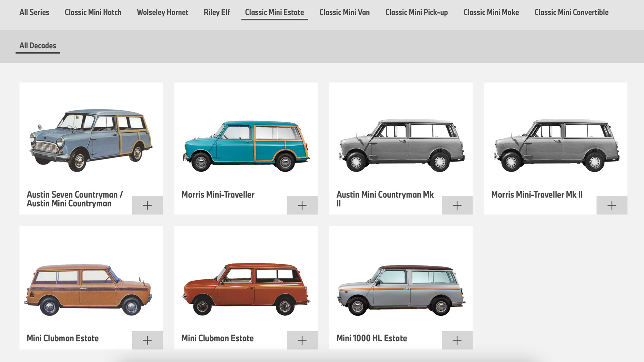Screen dimensions: 644x362
Task: Show the Classic Mini Moke series
Action: click(x=491, y=12)
